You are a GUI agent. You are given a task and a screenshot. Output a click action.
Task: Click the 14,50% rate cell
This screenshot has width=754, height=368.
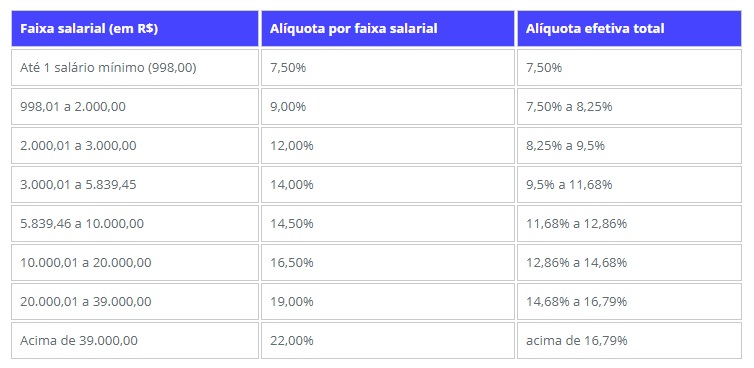point(388,224)
